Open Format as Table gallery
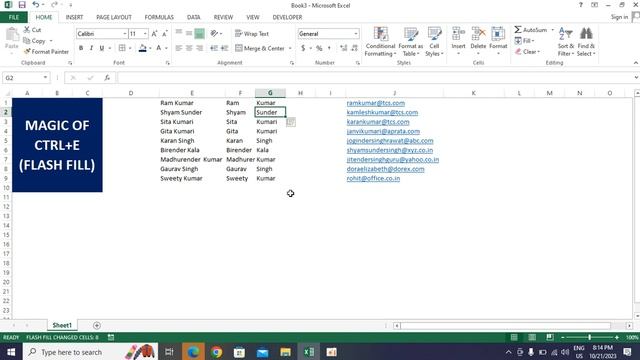Image resolution: width=640 pixels, height=360 pixels. [411, 42]
